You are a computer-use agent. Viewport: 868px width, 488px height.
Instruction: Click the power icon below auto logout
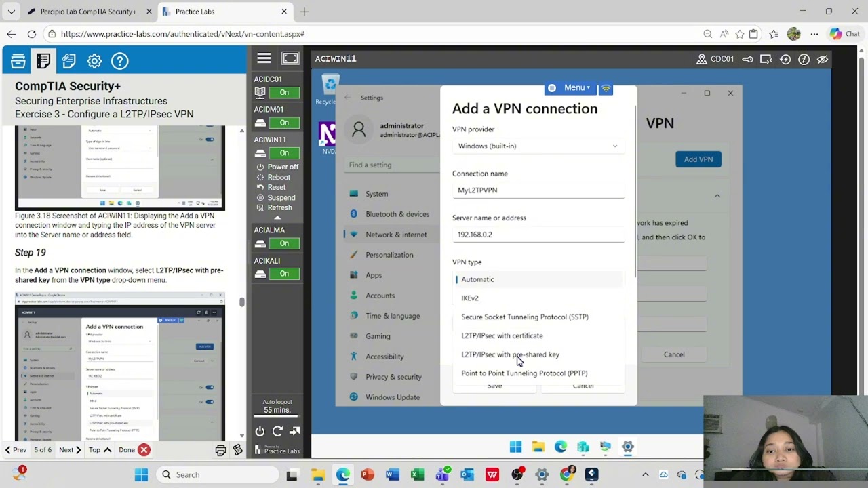pyautogui.click(x=260, y=431)
